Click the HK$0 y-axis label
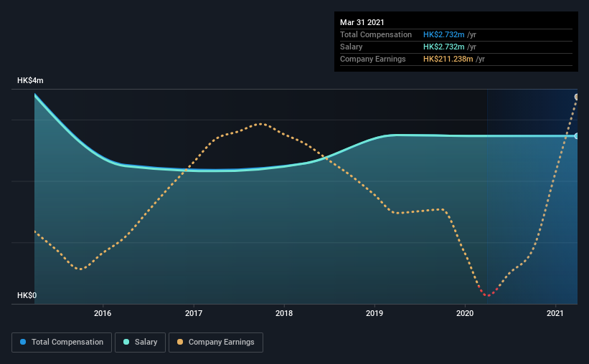 click(x=27, y=296)
